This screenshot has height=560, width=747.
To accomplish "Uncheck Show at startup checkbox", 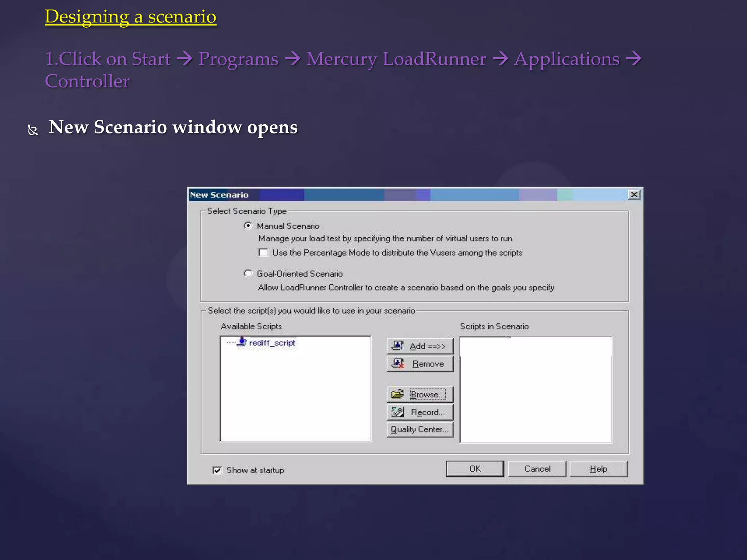I will pyautogui.click(x=217, y=470).
